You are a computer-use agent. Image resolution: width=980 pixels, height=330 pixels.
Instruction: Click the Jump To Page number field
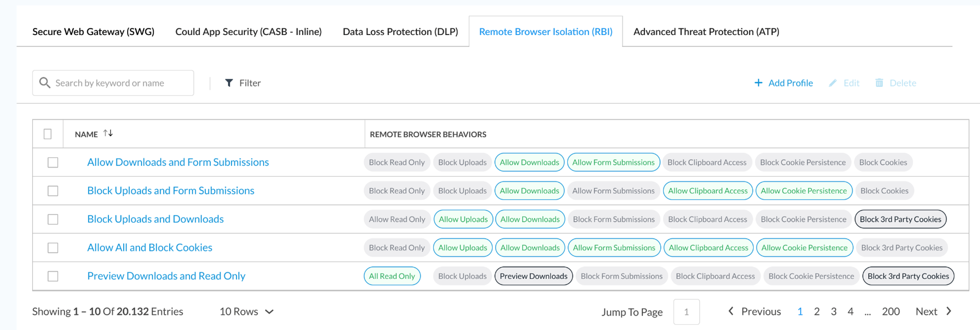point(686,312)
